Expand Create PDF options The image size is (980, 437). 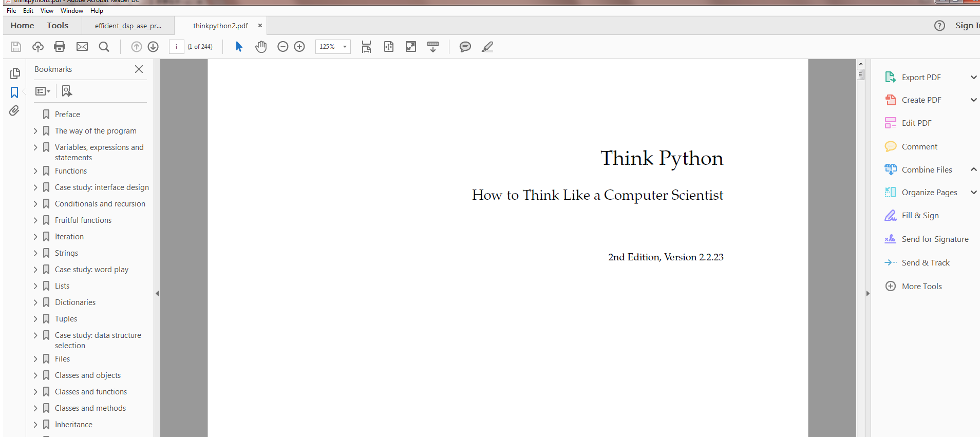[x=973, y=100]
